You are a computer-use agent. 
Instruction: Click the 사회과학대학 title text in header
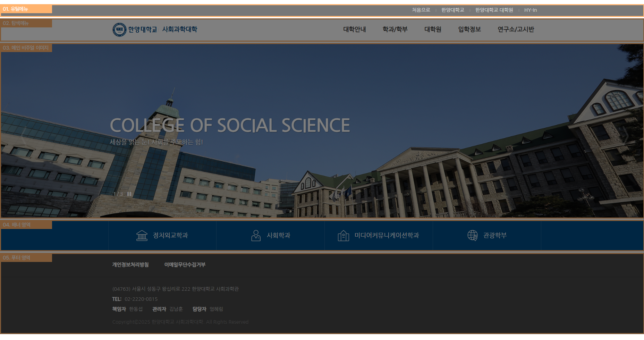179,29
